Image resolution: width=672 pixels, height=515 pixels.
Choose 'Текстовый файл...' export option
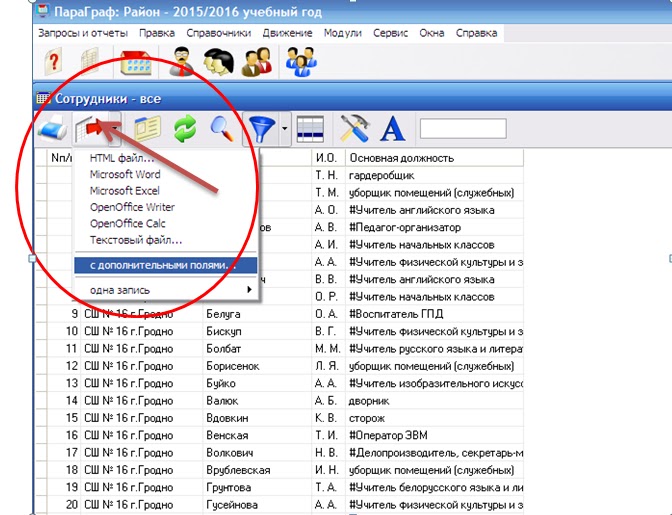(166, 240)
